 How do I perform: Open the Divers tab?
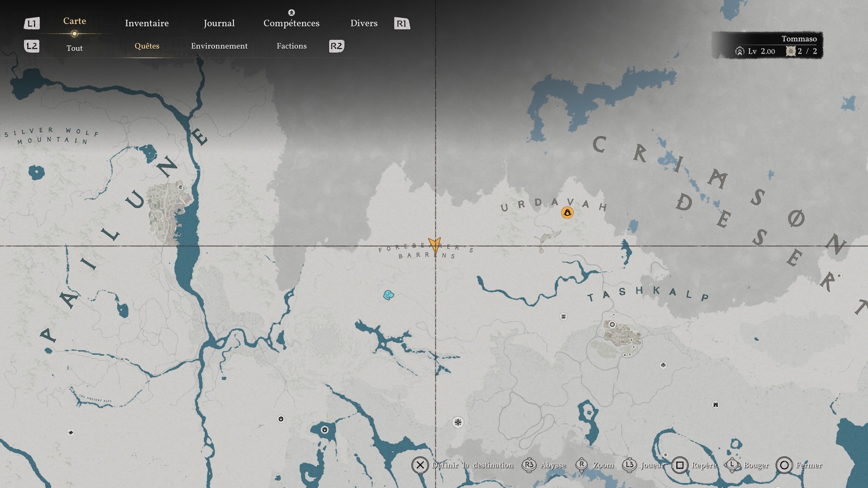point(364,23)
